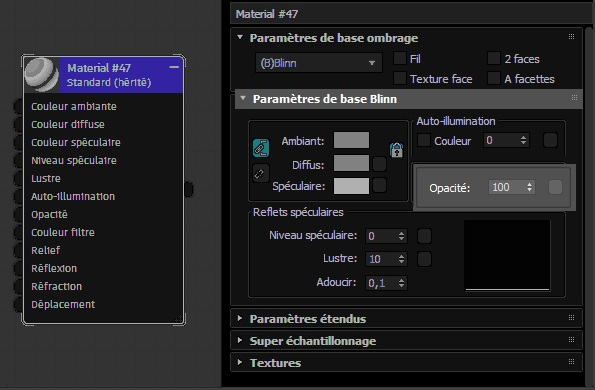The image size is (595, 390).
Task: Click the Couleur filtre input socket
Action: [18, 232]
